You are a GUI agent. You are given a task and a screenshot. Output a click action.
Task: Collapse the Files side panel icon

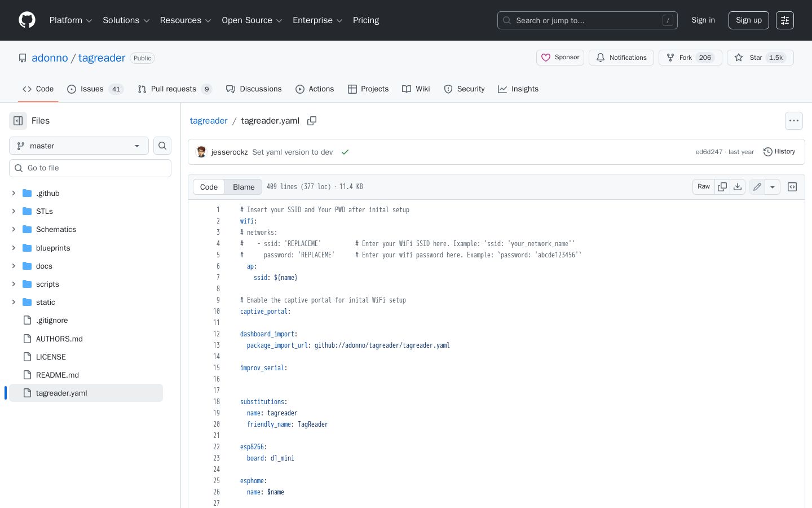click(x=18, y=121)
